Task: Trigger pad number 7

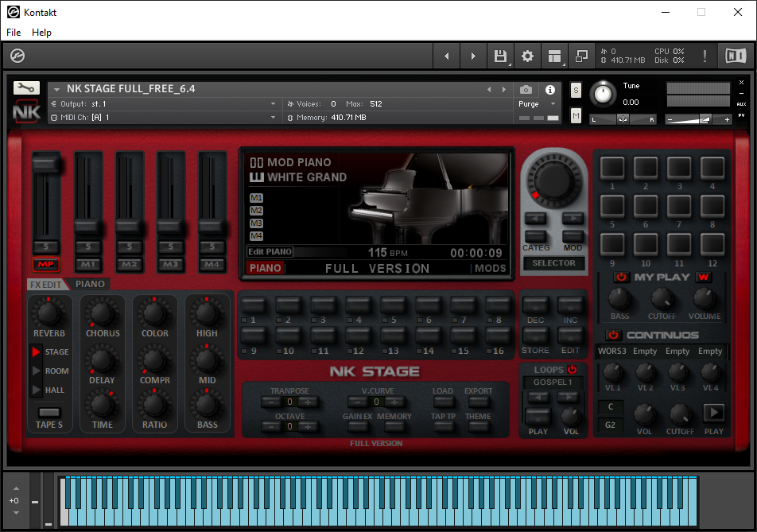Action: click(679, 207)
